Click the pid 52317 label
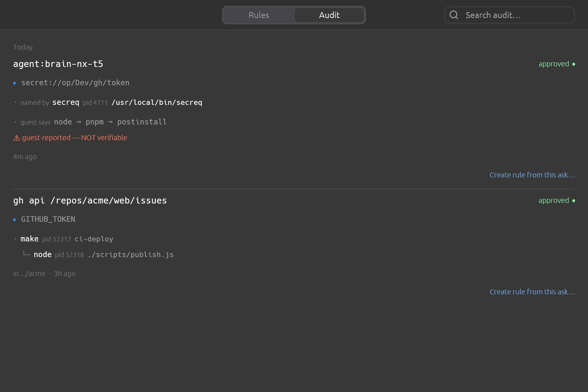The width and height of the screenshot is (588, 392). click(57, 239)
